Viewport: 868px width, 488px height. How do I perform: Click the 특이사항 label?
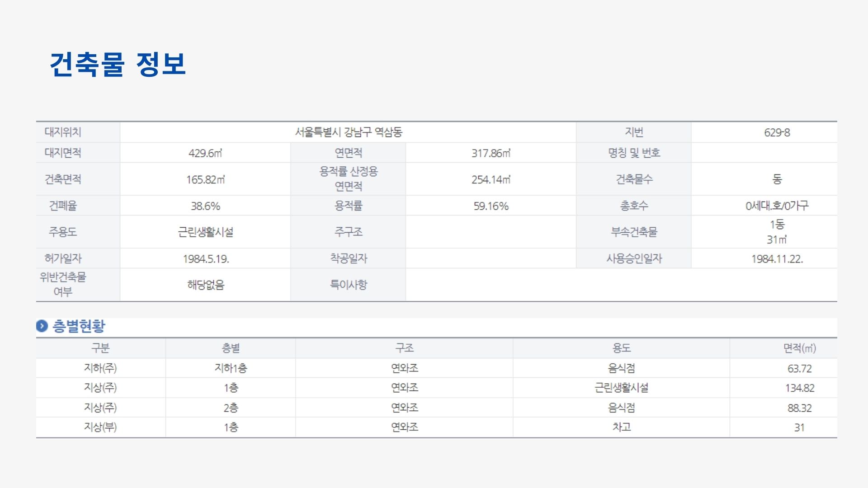click(349, 285)
